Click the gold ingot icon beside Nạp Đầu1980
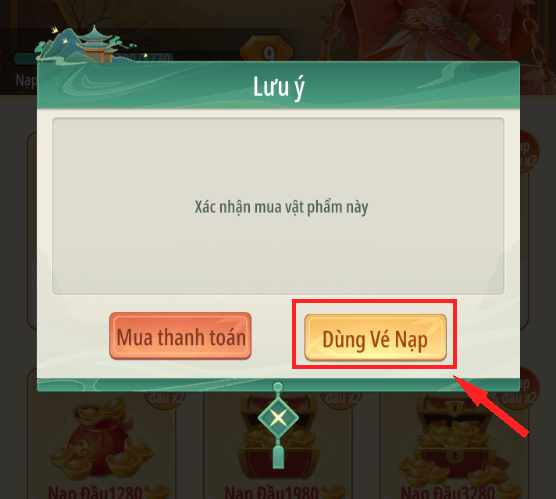This screenshot has width=556, height=499. pyautogui.click(x=333, y=492)
